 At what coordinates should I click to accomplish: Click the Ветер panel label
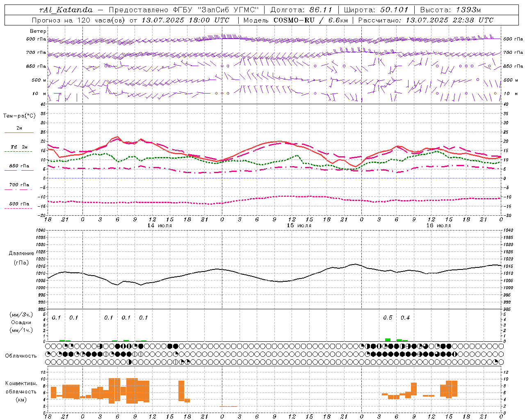point(38,31)
